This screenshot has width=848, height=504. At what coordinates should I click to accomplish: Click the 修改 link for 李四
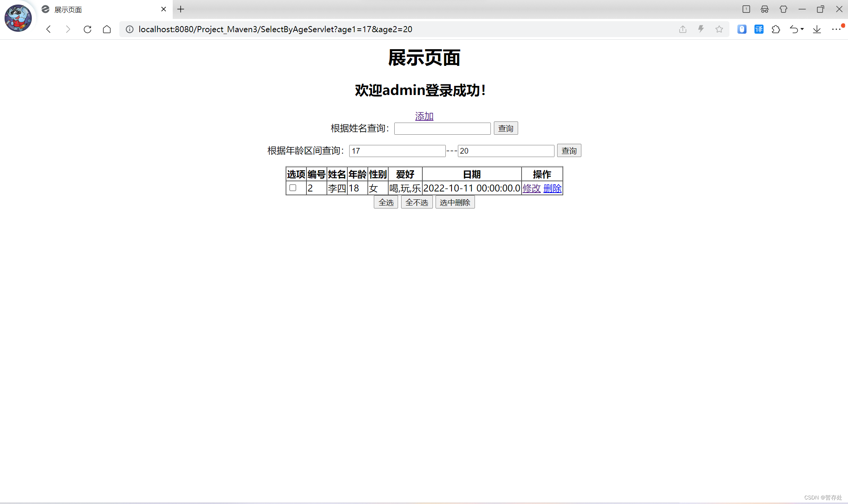click(x=532, y=188)
